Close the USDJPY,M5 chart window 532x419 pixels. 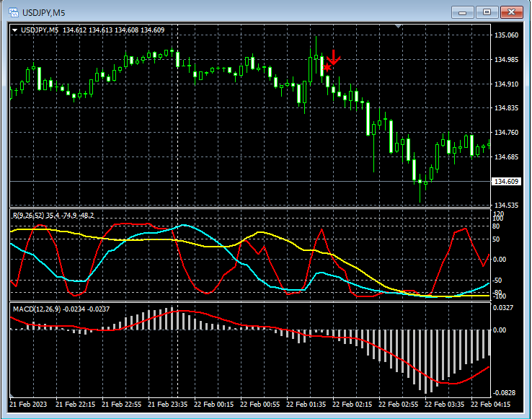[x=511, y=12]
